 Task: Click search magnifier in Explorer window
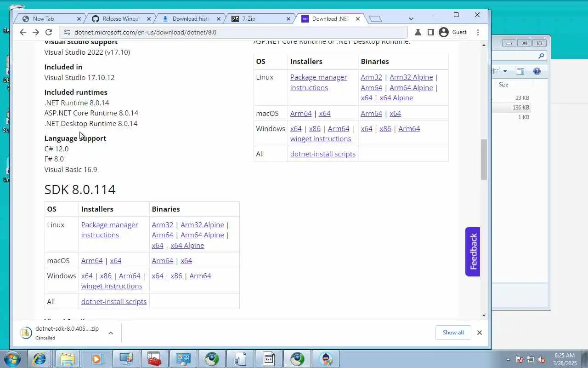click(x=541, y=56)
